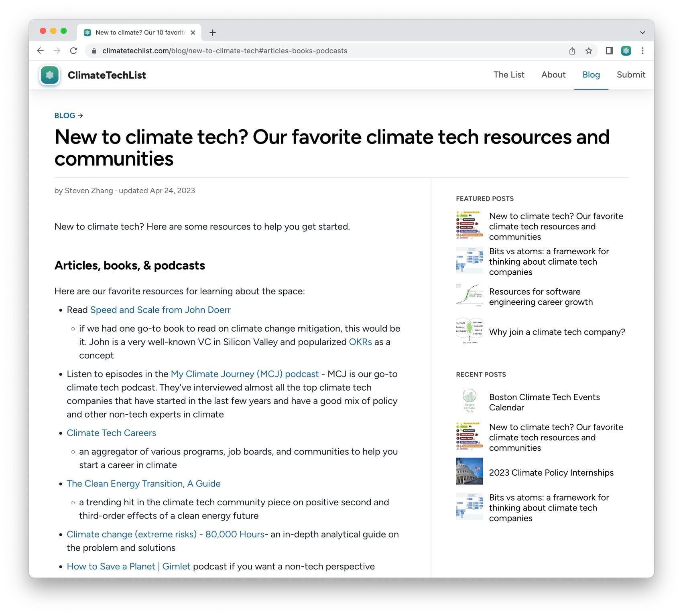Open featured post 'New to climate tech?' title
The width and height of the screenshot is (683, 616).
coord(556,226)
